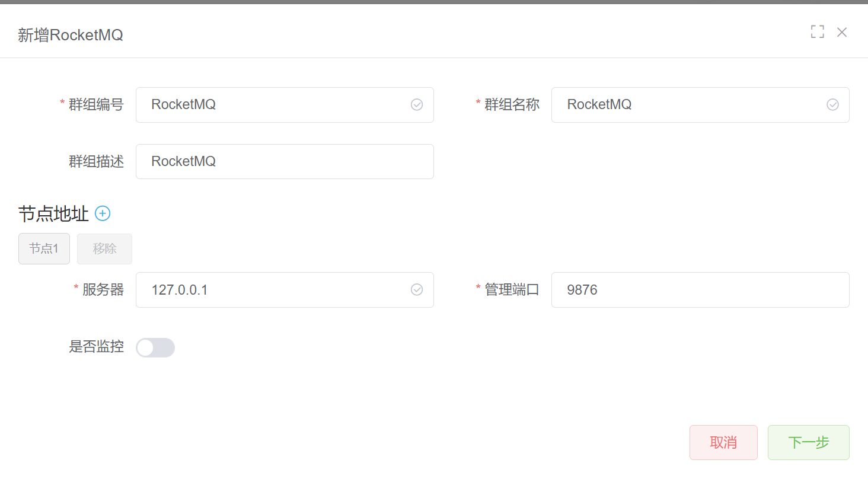Toggle fullscreen mode of the dialog
Viewport: 868px width, 479px height.
818,32
